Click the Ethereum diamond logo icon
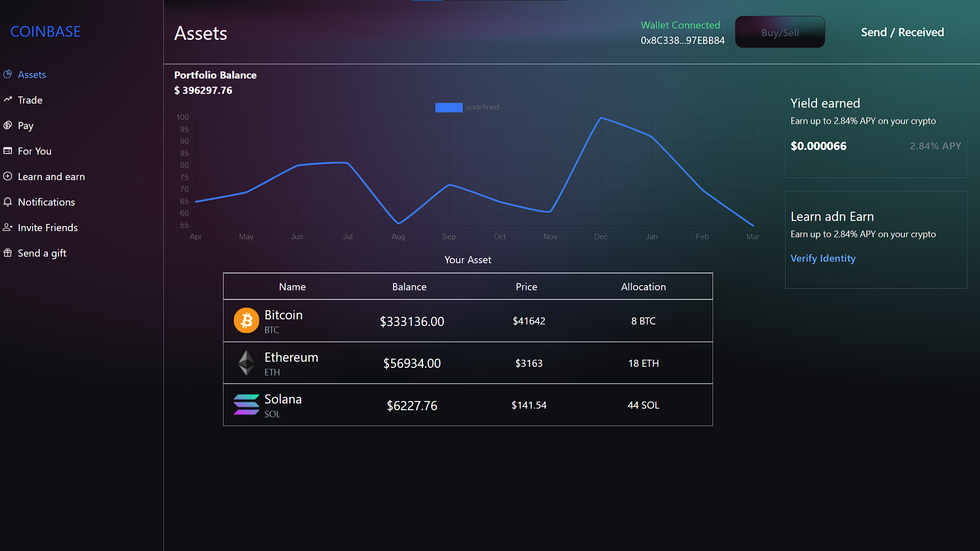This screenshot has width=980, height=551. click(247, 363)
